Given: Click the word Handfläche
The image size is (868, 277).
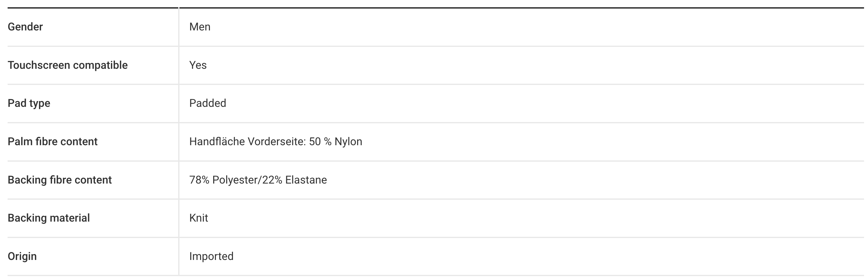Looking at the screenshot, I should (x=217, y=141).
